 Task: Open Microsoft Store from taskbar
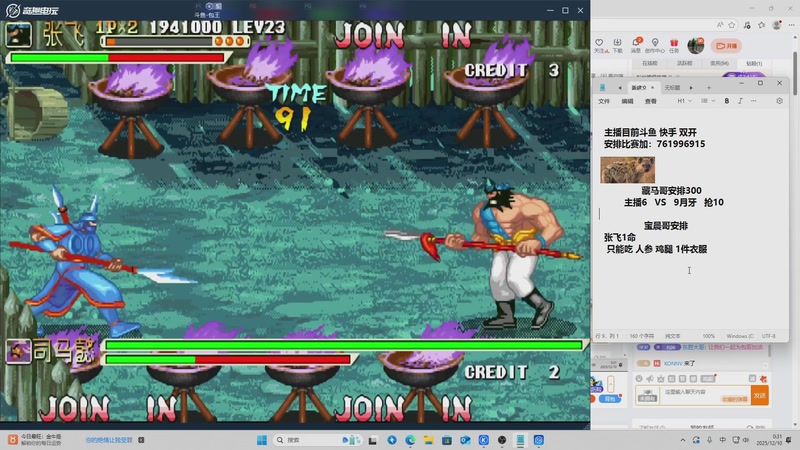pyautogui.click(x=447, y=440)
